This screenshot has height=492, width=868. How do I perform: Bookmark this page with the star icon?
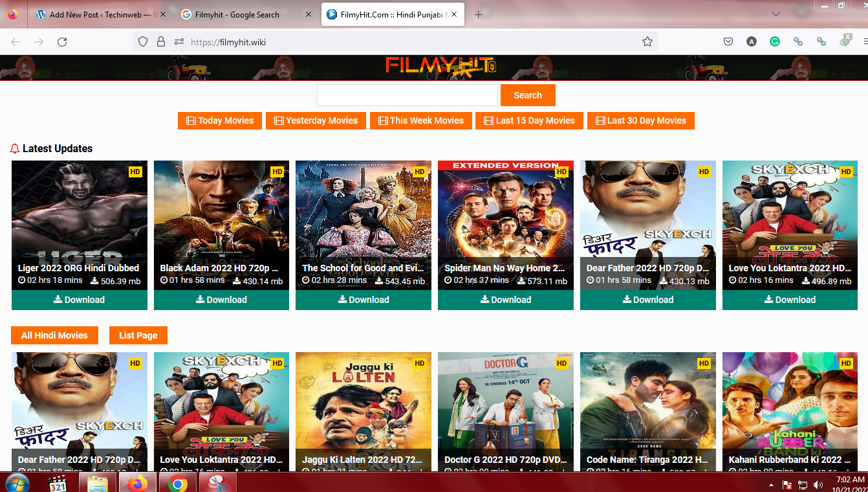point(647,42)
